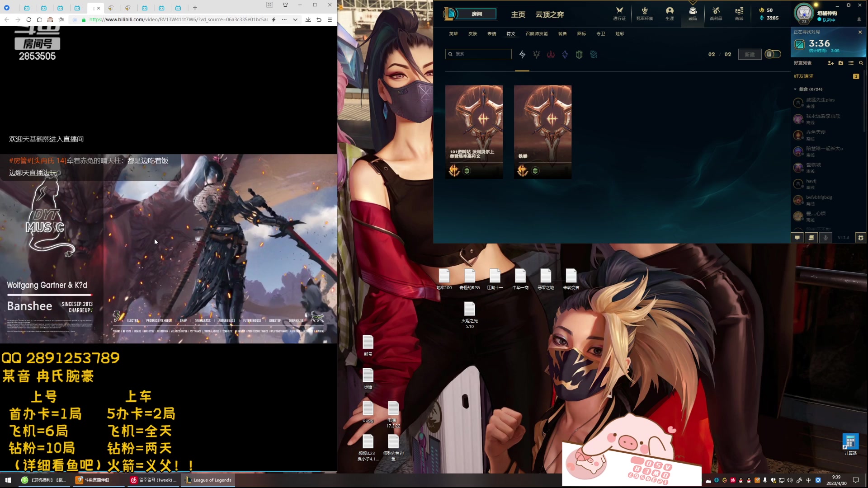This screenshot has width=868, height=488.
Task: Click the bug report icon
Action: click(861, 238)
